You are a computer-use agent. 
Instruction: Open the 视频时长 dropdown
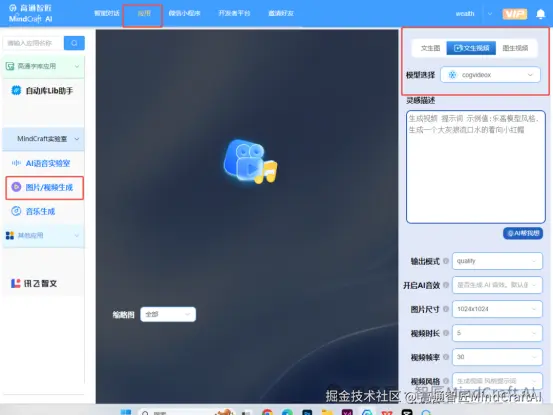point(497,333)
